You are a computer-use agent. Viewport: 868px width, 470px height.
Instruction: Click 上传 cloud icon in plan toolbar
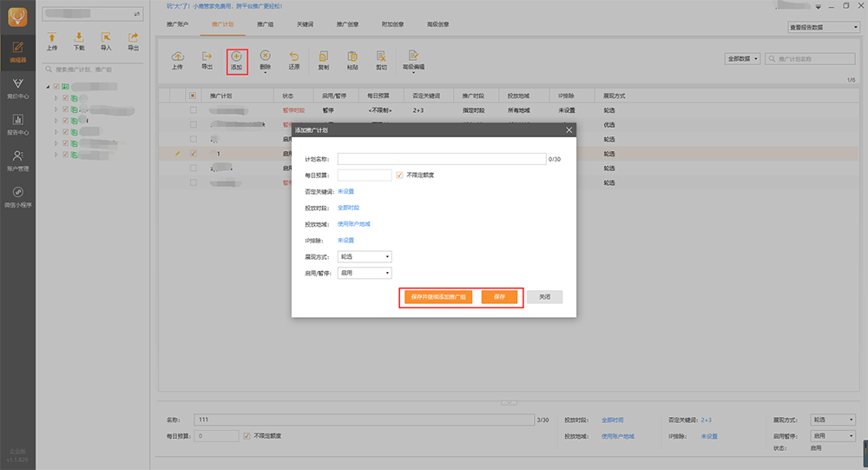pyautogui.click(x=177, y=61)
